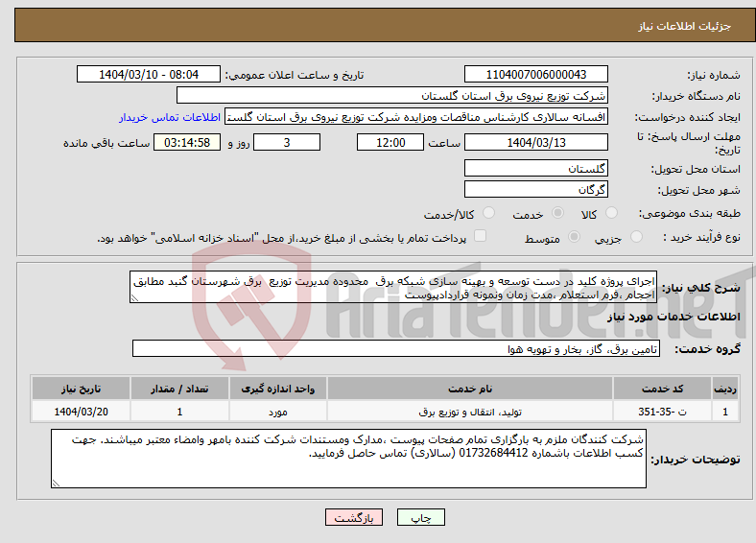Click the remaining days field 3

pos(287,142)
